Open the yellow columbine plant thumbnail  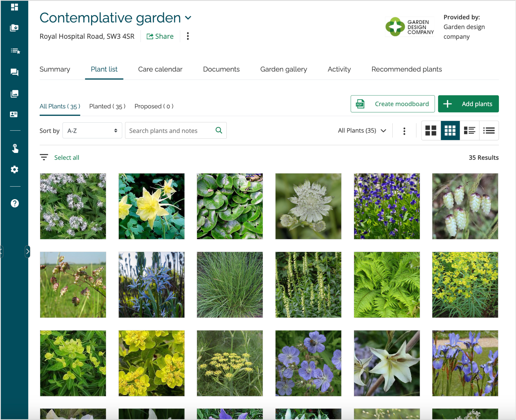tap(151, 206)
